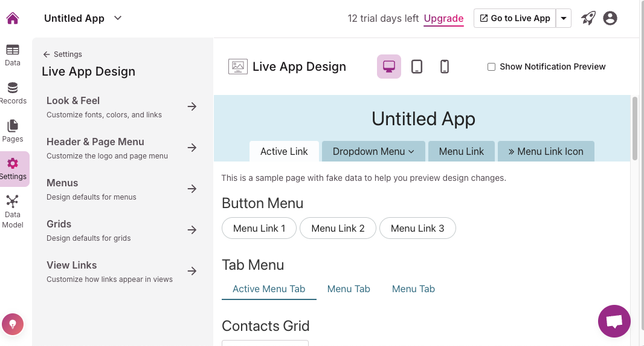Screen dimensions: 644x346
Task: Open the Data section in sidebar
Action: pos(13,55)
